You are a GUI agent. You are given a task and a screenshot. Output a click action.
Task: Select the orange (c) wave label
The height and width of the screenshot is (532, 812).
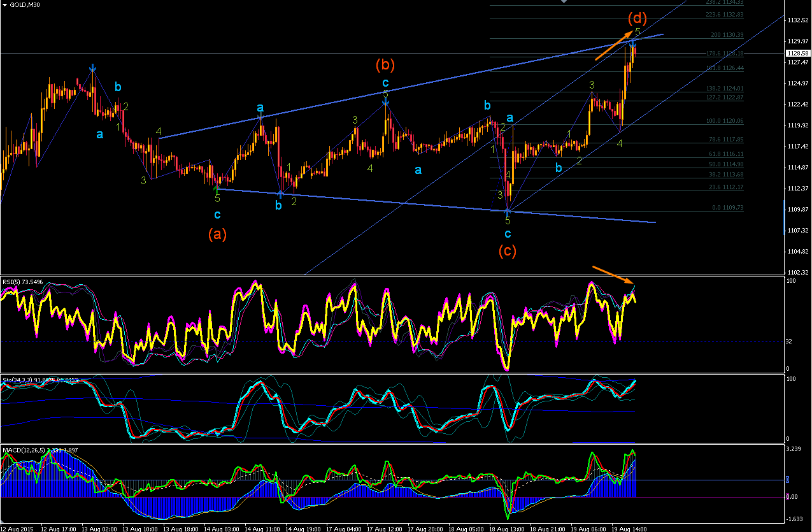click(x=508, y=251)
